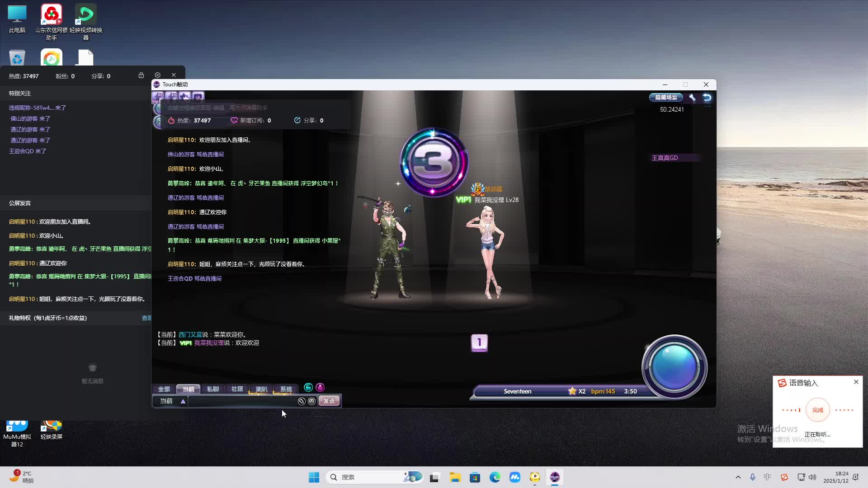Toggle the teal chat lock icon
The image size is (868, 488).
[x=308, y=388]
